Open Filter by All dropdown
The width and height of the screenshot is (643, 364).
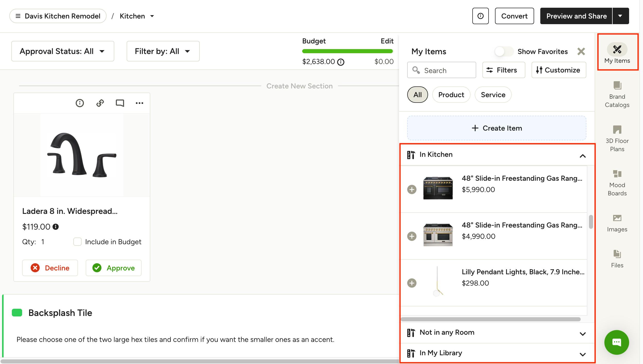click(163, 51)
